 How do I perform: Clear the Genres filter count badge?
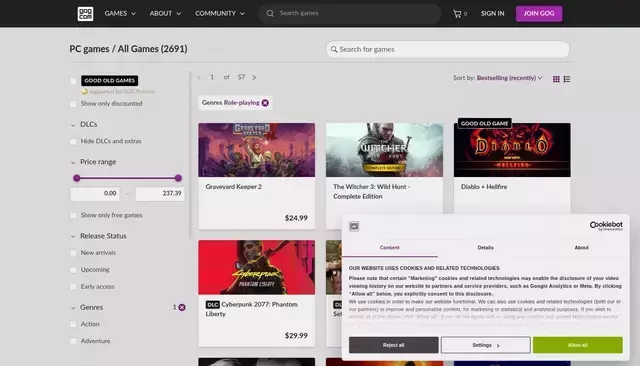tap(182, 307)
